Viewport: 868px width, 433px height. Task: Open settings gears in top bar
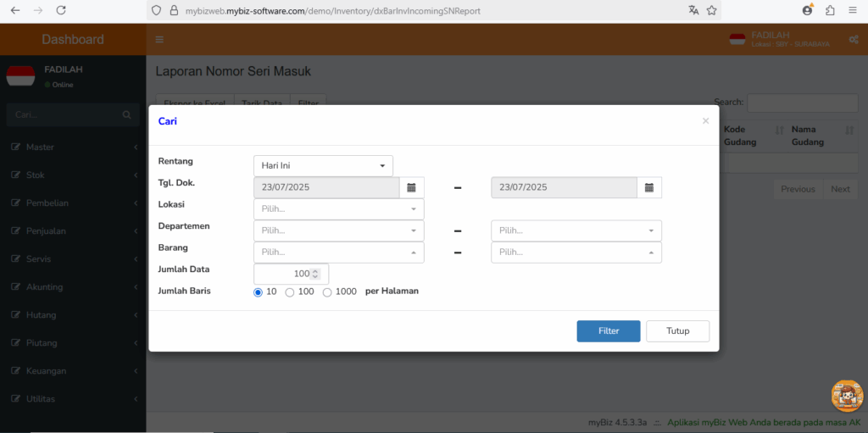click(x=854, y=40)
